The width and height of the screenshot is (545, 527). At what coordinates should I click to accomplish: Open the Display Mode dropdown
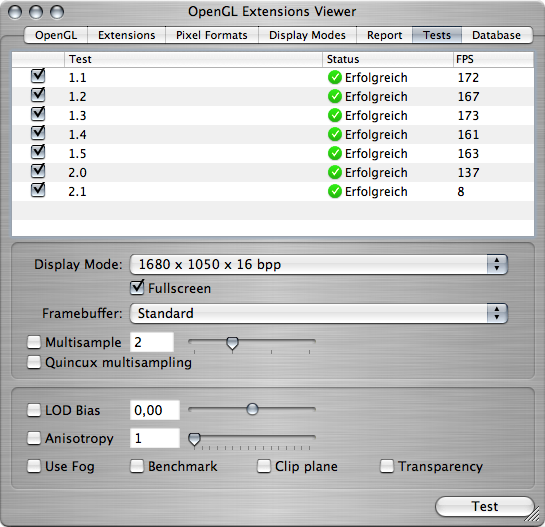(318, 265)
